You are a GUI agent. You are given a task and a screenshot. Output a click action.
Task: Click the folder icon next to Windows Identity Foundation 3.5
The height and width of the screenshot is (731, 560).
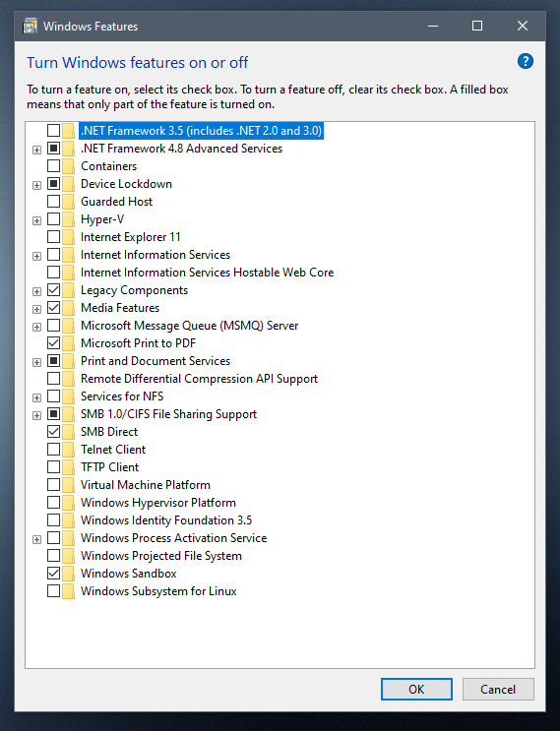[68, 520]
